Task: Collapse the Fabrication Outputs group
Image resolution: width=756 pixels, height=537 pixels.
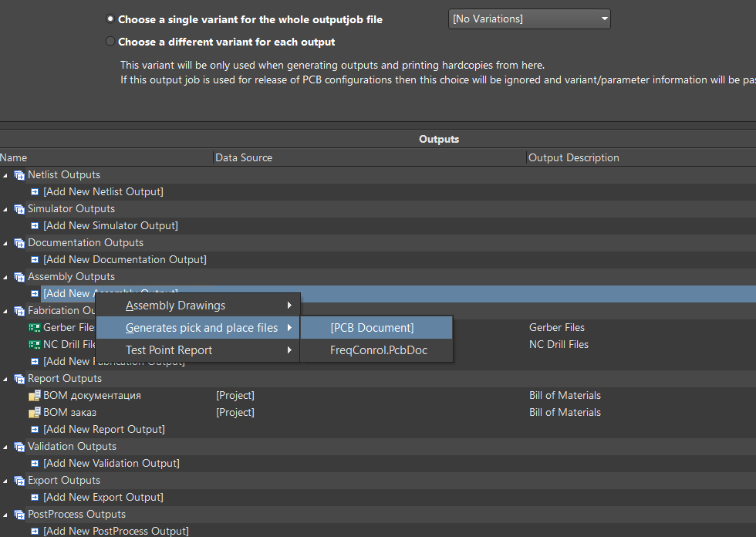Action: coord(5,312)
